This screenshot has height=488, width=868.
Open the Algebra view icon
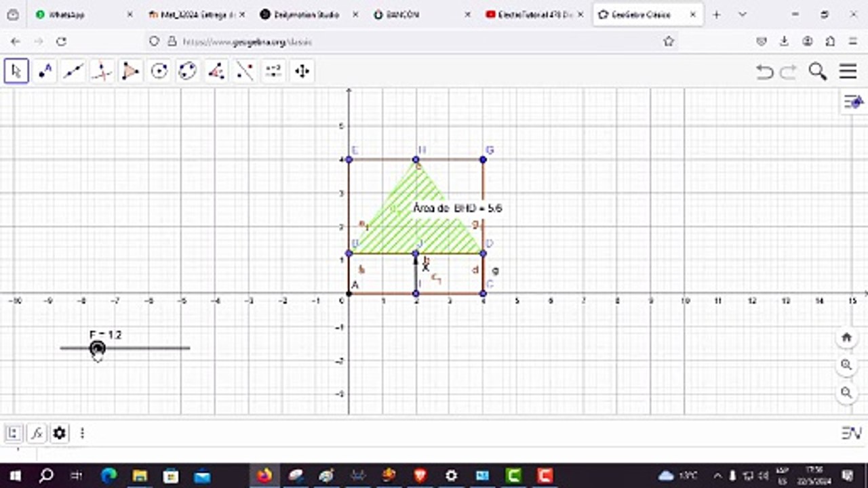point(13,432)
